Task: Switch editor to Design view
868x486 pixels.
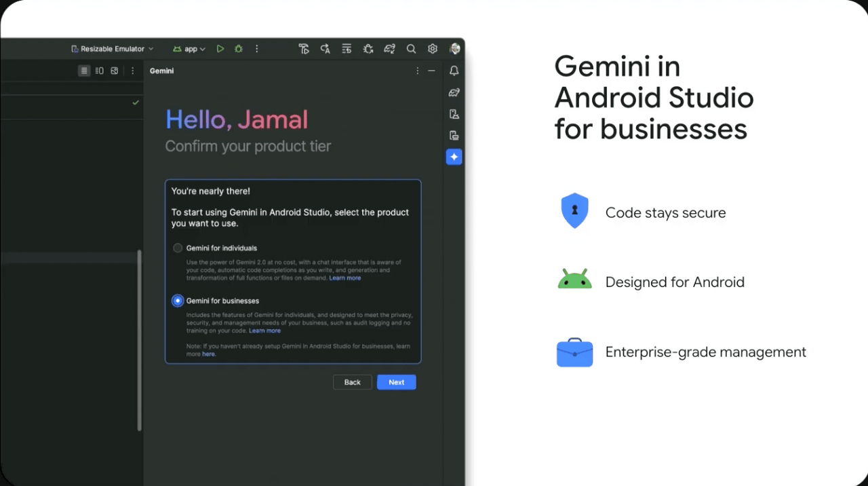Action: (x=115, y=71)
